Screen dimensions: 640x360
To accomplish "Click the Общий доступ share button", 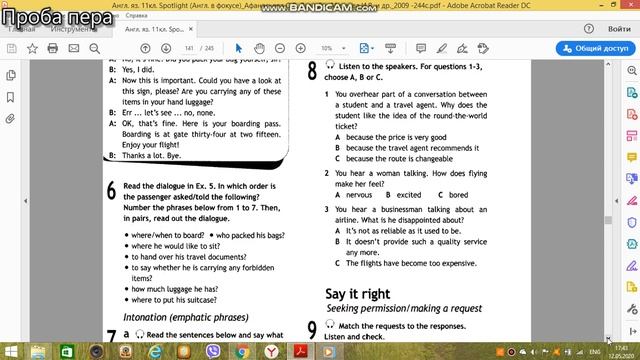I will click(596, 49).
